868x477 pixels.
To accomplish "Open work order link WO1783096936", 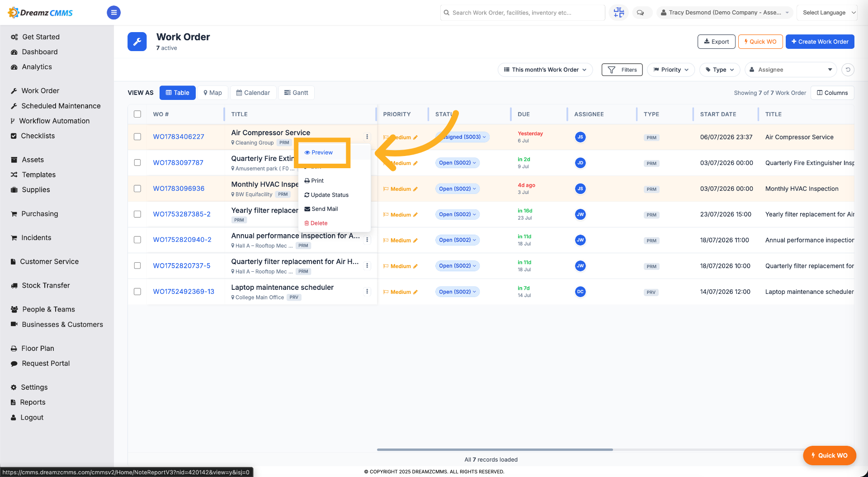I will [179, 189].
